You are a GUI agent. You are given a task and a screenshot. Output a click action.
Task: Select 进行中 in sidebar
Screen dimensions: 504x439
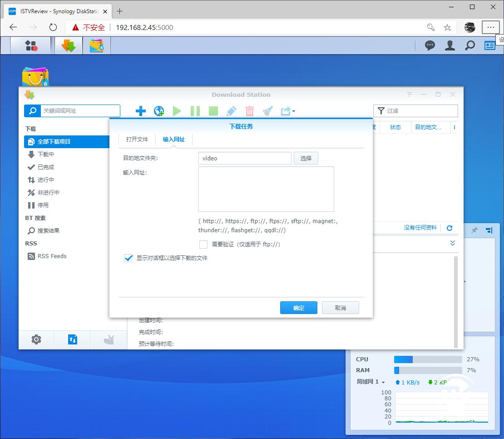coord(46,180)
